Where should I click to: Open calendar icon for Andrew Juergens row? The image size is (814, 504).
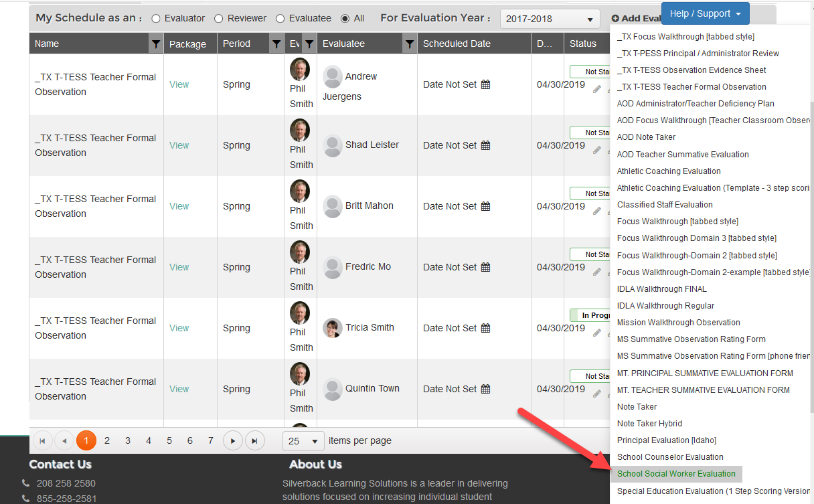[x=486, y=84]
